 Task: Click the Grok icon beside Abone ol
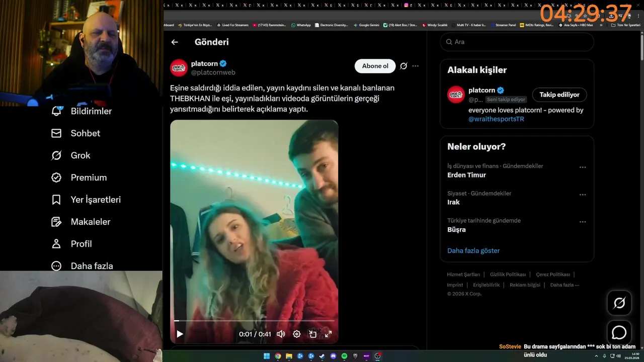[404, 66]
